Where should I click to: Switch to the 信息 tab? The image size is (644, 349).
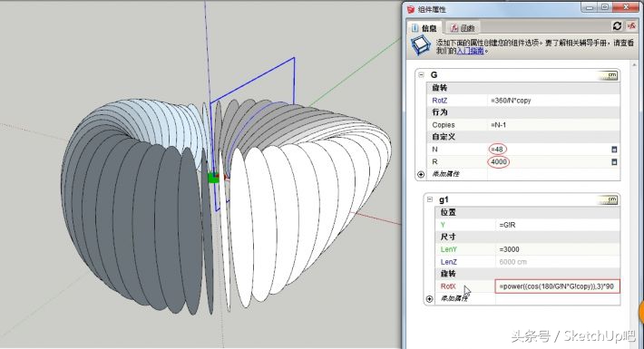point(424,28)
